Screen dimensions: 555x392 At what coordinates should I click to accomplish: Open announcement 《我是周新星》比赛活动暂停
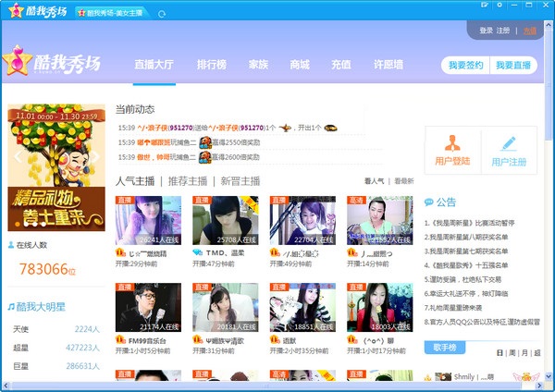click(469, 223)
